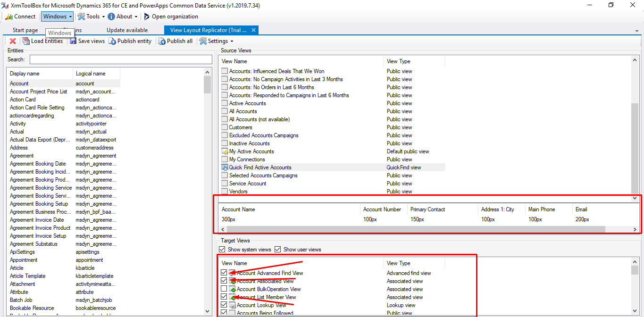Switch to the Update available tab
644x317 pixels.
[x=127, y=30]
